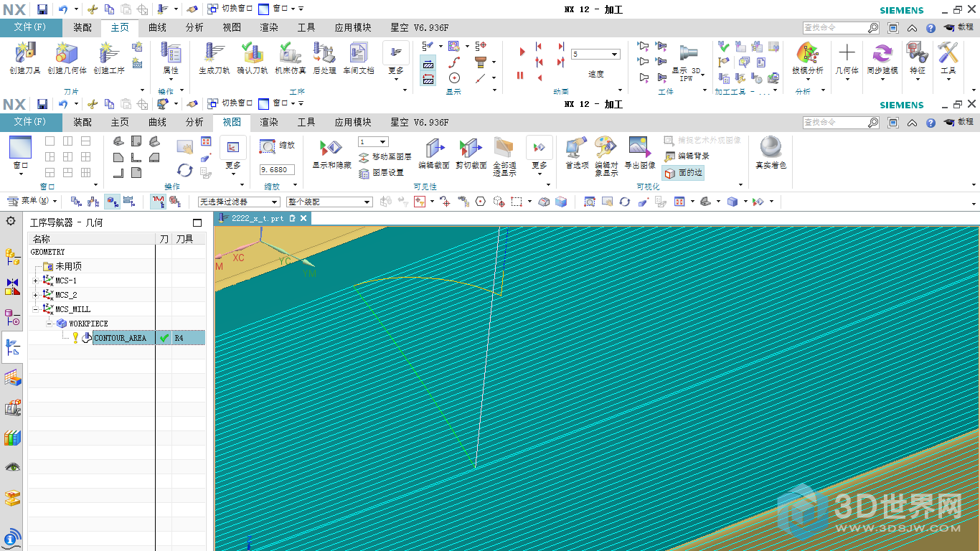Toggle the CONTOUR_AREA green checkmark status
This screenshot has width=980, height=551.
(164, 338)
